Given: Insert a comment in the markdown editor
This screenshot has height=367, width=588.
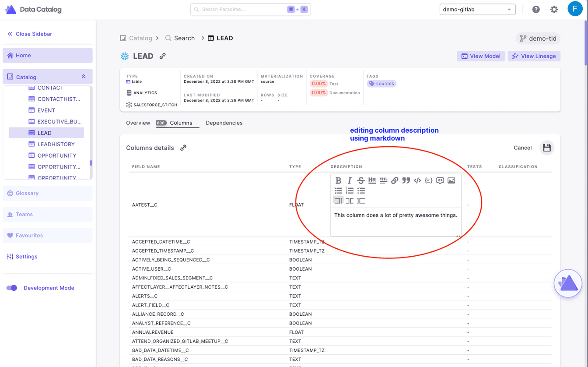Looking at the screenshot, I should (x=440, y=180).
